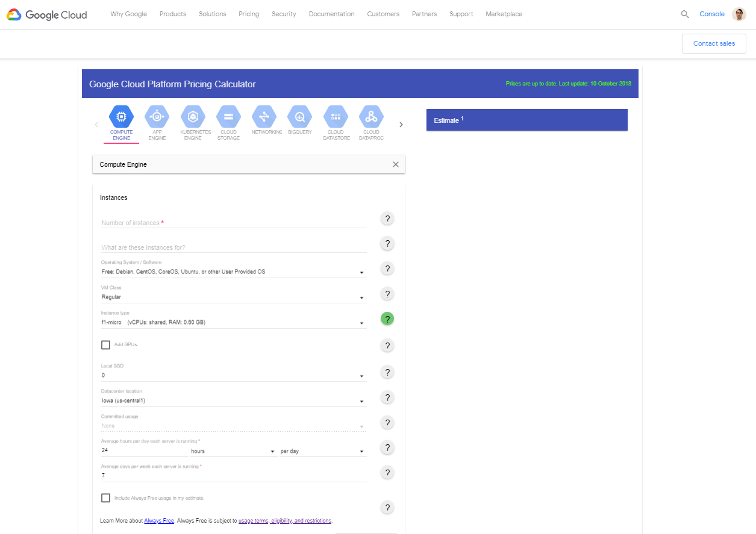Image resolution: width=756 pixels, height=534 pixels.
Task: Open the Console link
Action: [x=712, y=14]
